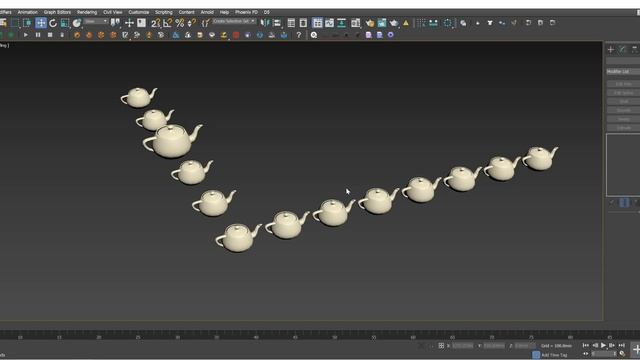Screen dimensions: 640x360
Task: Click the yellow triangle toolbar icon
Action: pyautogui.click(x=406, y=23)
